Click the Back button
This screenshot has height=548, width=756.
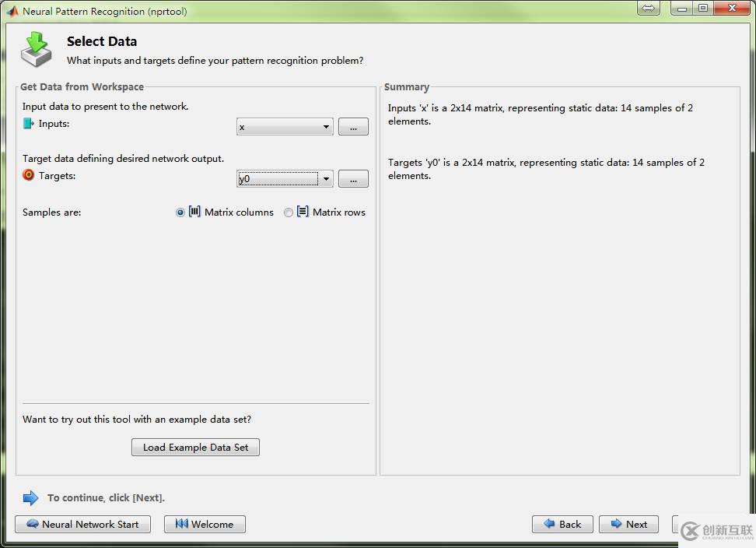pyautogui.click(x=562, y=525)
